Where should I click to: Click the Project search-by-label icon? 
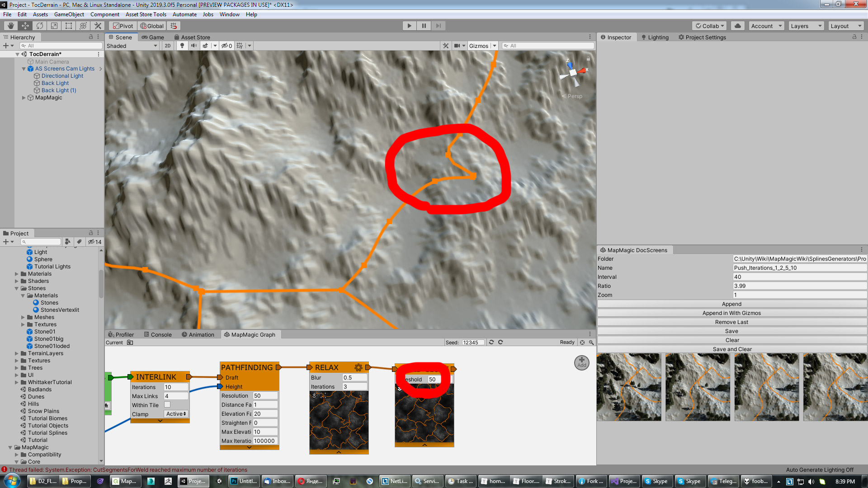coord(79,242)
